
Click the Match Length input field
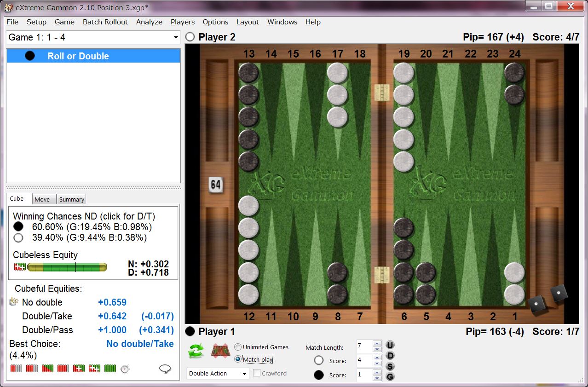tap(364, 346)
